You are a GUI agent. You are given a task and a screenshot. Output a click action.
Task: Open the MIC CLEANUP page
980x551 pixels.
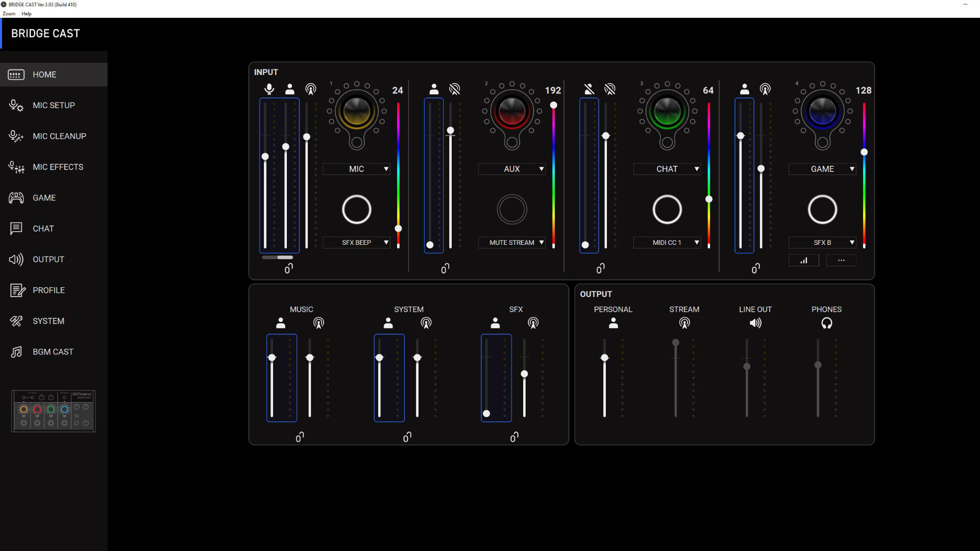[54, 136]
